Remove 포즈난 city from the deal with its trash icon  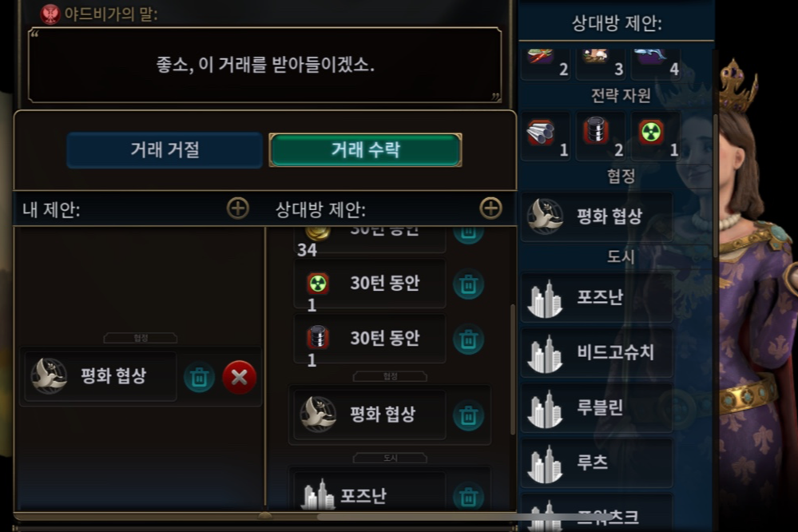(468, 496)
